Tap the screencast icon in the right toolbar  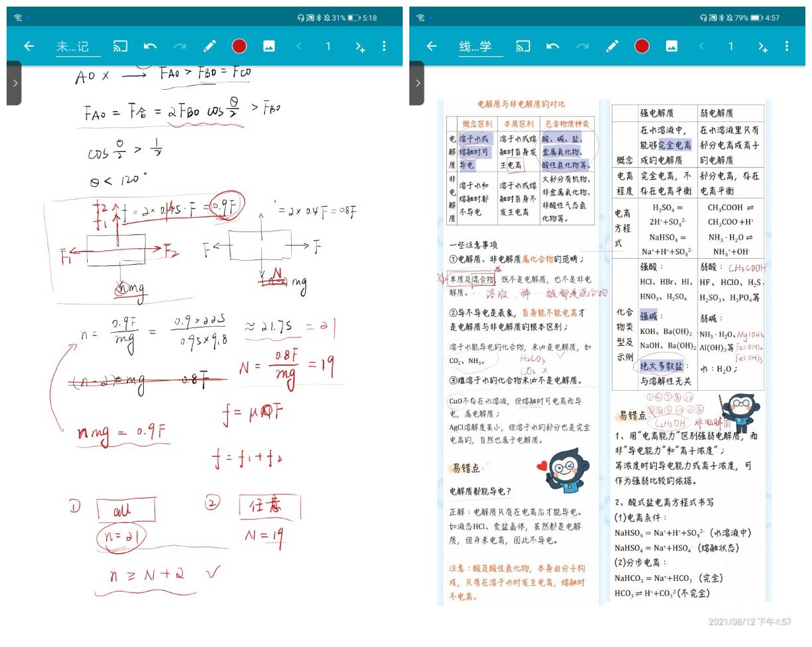click(x=525, y=46)
